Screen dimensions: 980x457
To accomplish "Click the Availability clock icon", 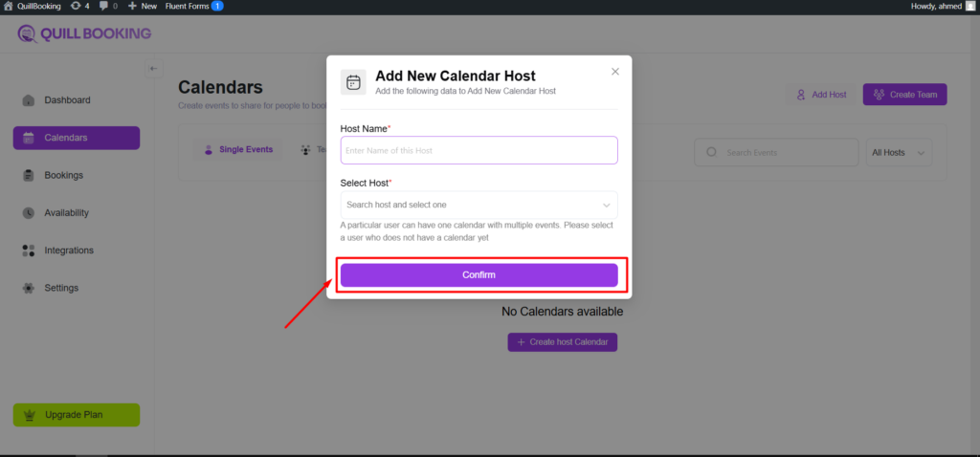I will pos(28,213).
